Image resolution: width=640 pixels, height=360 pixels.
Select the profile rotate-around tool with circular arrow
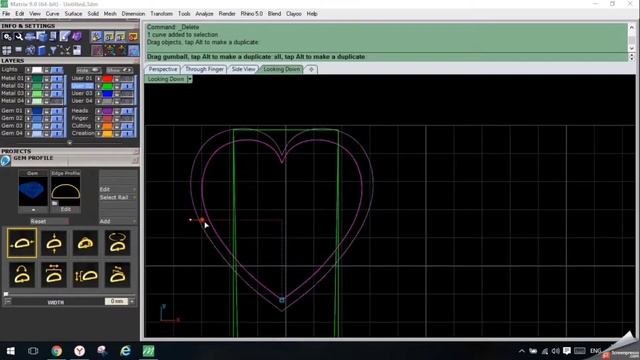point(118,243)
